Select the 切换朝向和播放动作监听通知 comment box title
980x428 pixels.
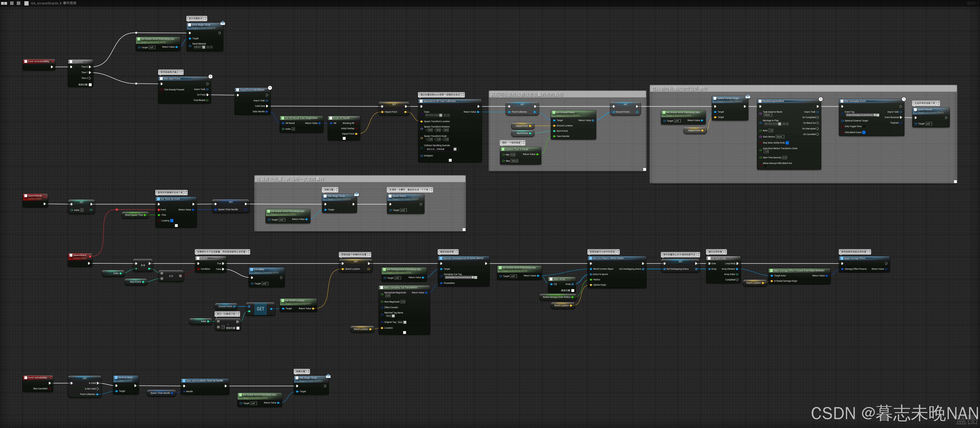679,89
